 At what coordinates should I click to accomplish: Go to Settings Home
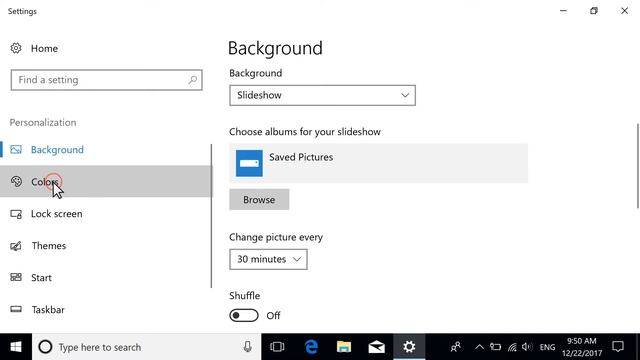click(x=44, y=49)
